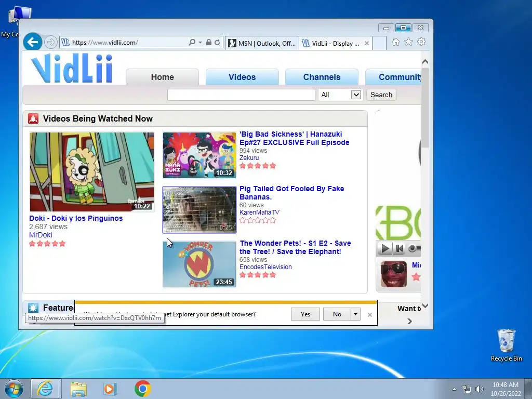Select the VidLii - Display tab

pos(331,44)
